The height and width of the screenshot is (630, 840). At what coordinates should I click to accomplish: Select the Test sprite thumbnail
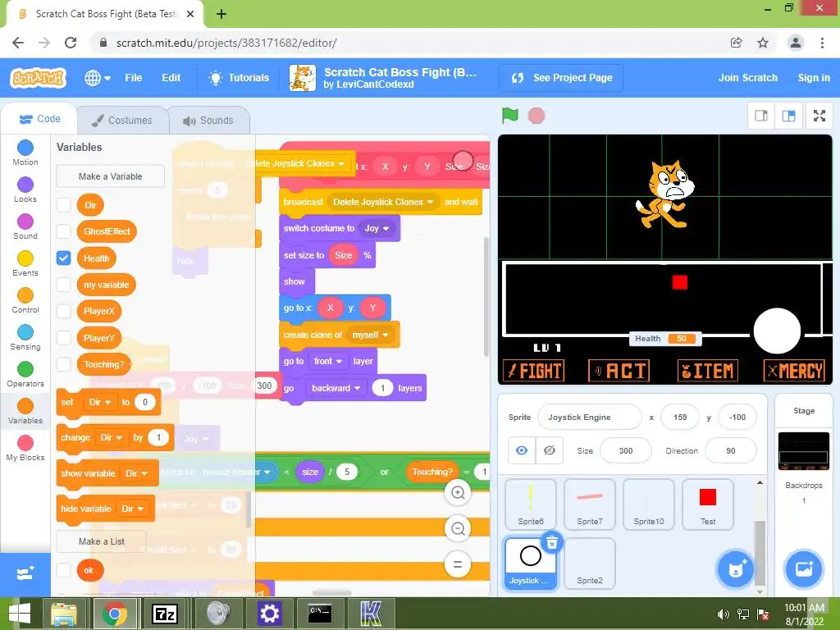pyautogui.click(x=708, y=504)
